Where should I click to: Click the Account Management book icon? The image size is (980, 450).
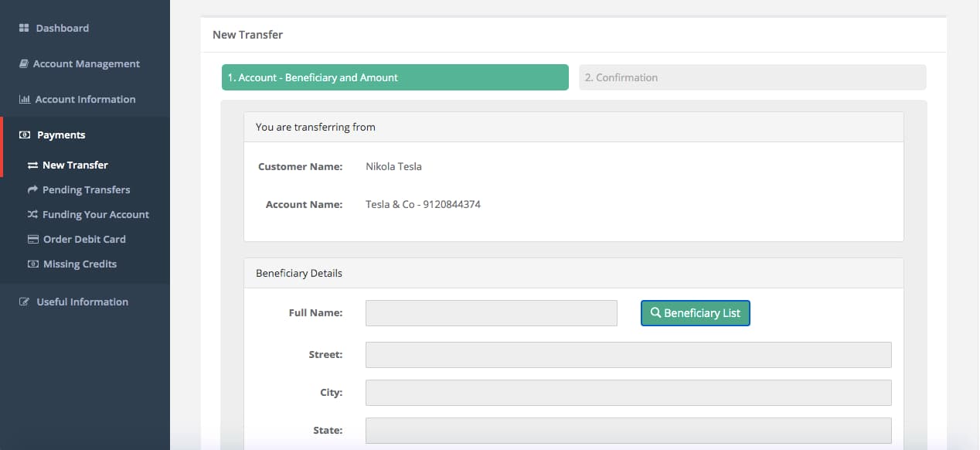tap(23, 64)
